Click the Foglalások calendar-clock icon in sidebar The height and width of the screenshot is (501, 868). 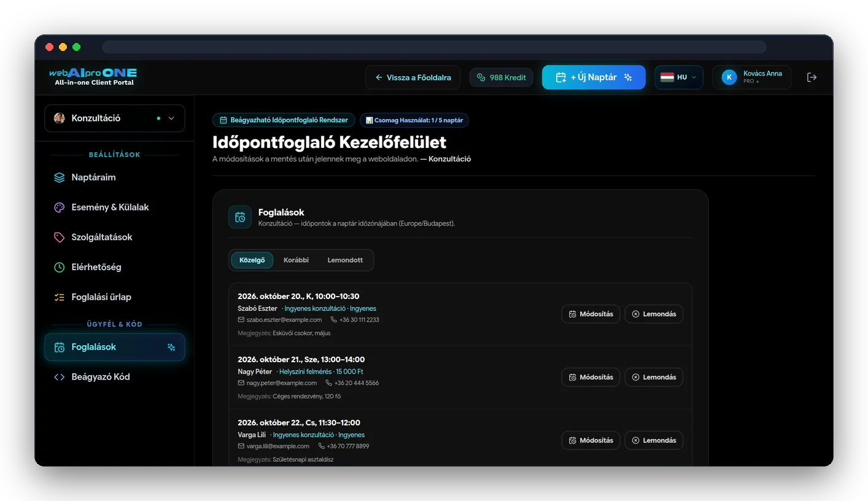(x=60, y=348)
